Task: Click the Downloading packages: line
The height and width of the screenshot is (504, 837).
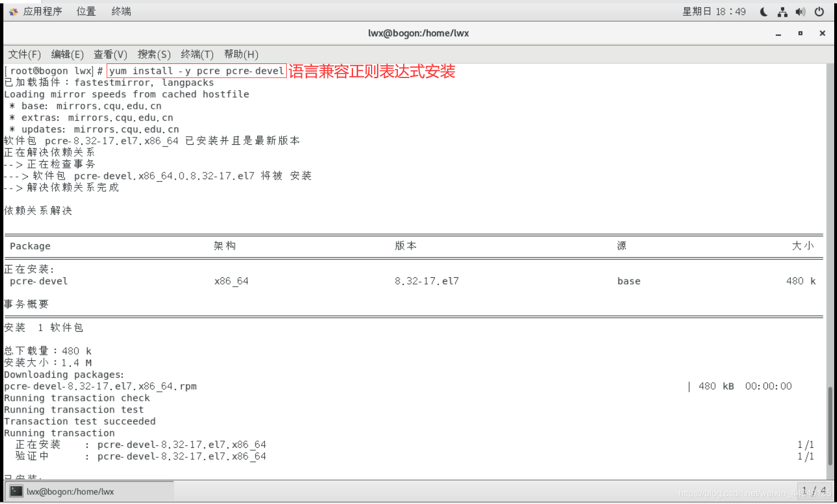Action: coord(64,375)
